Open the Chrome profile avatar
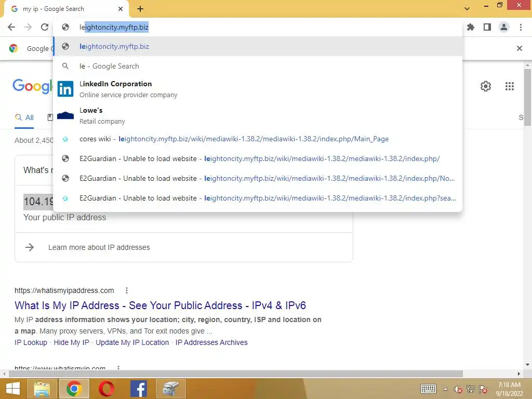This screenshot has width=532, height=399. (x=504, y=27)
